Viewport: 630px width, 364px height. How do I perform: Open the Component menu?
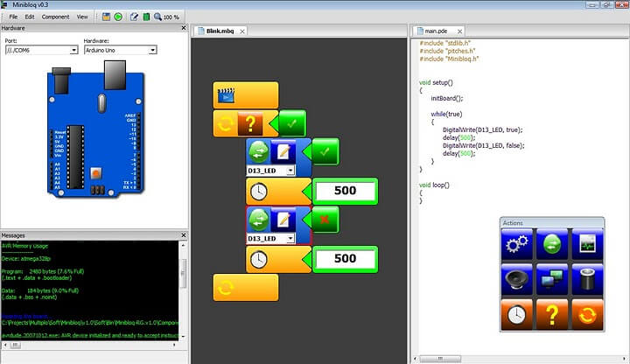pos(56,17)
